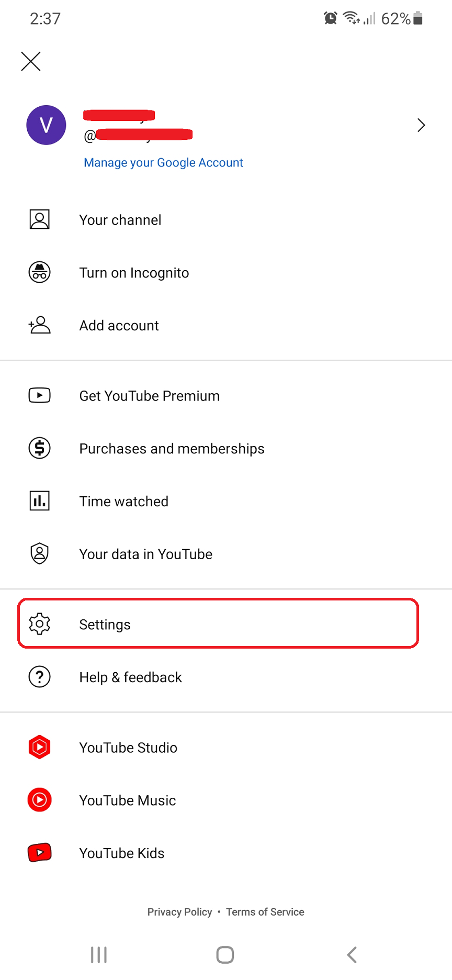Select the Purchases dollar icon

coord(39,448)
